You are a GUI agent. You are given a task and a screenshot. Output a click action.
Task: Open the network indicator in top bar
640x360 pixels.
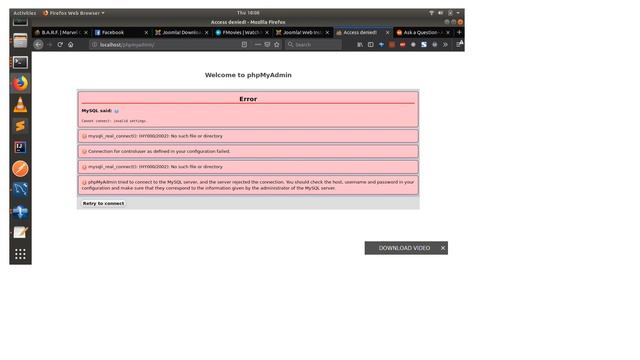click(431, 13)
